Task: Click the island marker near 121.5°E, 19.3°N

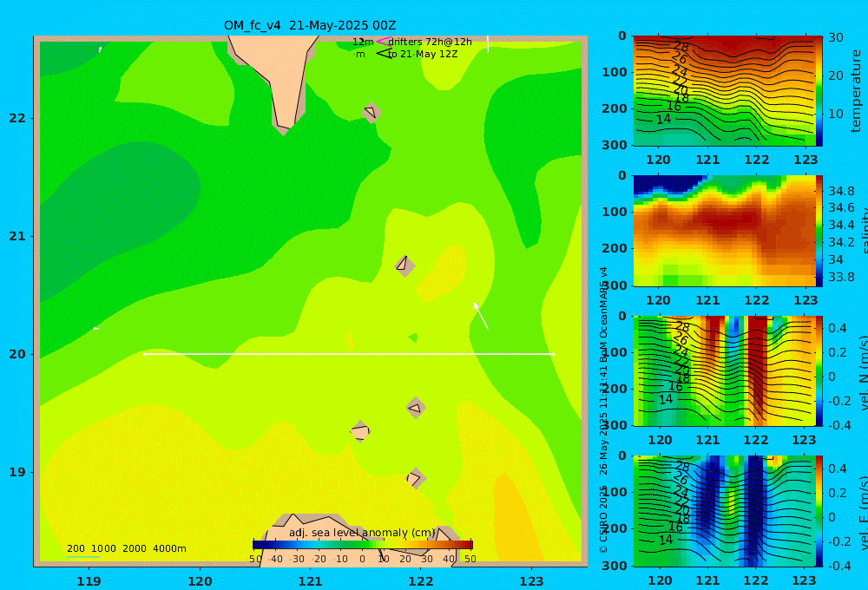Action: click(360, 431)
